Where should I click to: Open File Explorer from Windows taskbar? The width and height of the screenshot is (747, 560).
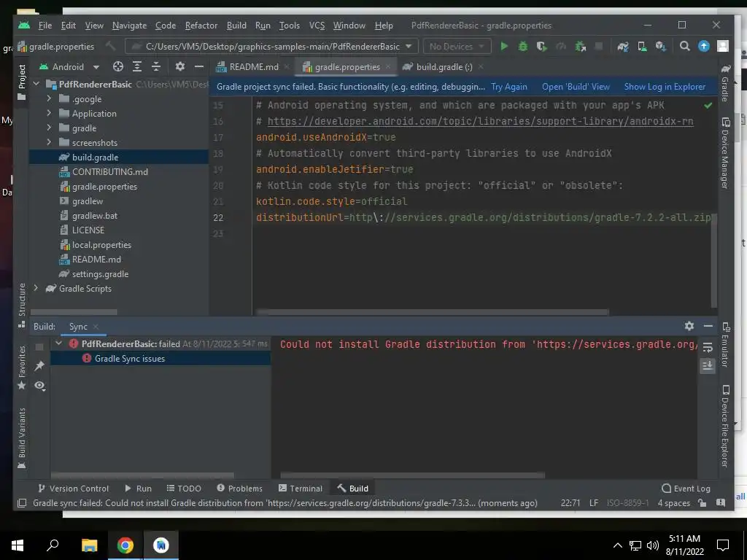click(89, 545)
